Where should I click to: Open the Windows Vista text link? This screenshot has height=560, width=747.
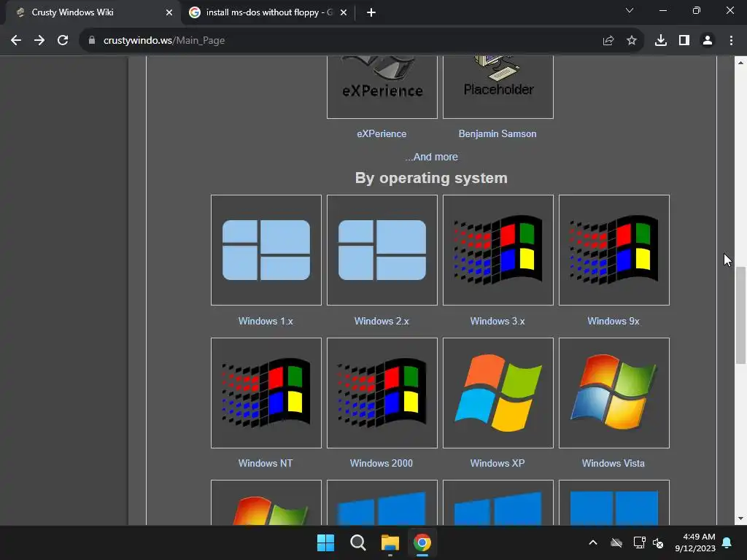tap(613, 463)
